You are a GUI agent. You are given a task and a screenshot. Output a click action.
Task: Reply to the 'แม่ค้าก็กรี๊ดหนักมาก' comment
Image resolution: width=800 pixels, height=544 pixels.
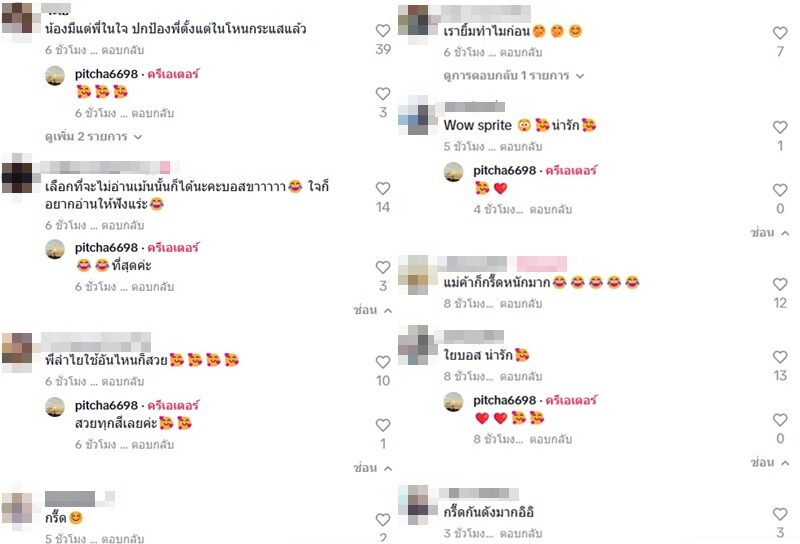point(520,304)
